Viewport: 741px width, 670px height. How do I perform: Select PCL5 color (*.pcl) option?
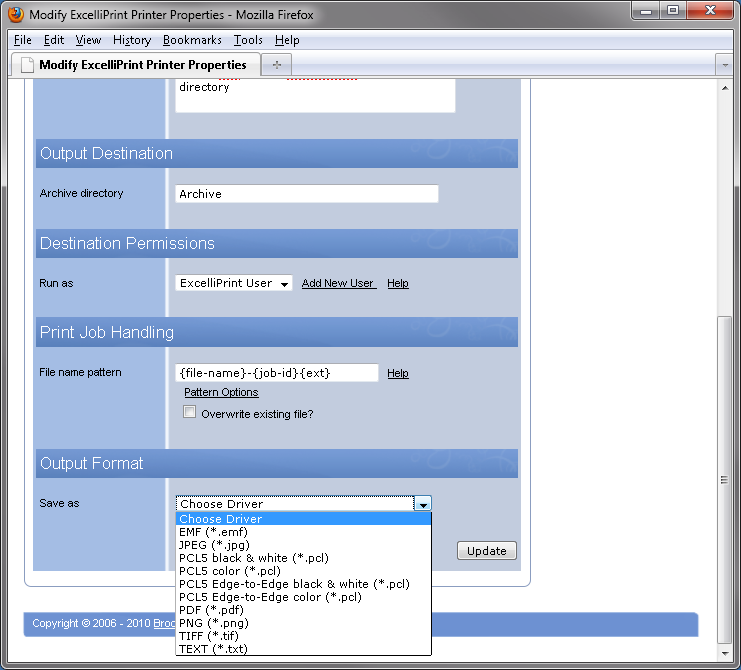(x=303, y=571)
